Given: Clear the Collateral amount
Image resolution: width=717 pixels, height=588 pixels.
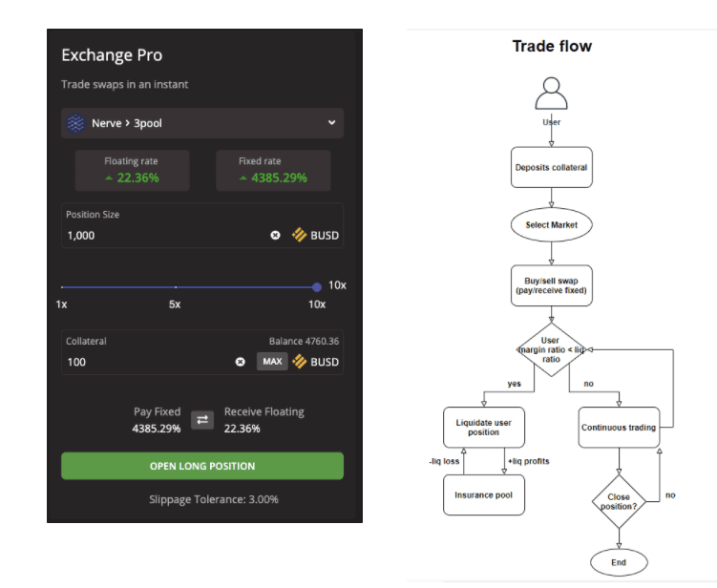Looking at the screenshot, I should 241,362.
